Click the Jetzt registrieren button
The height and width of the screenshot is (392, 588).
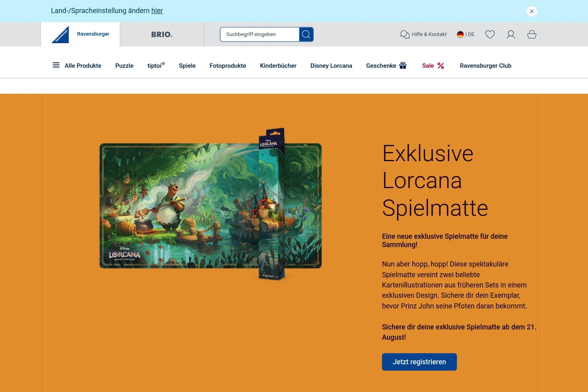coord(419,362)
